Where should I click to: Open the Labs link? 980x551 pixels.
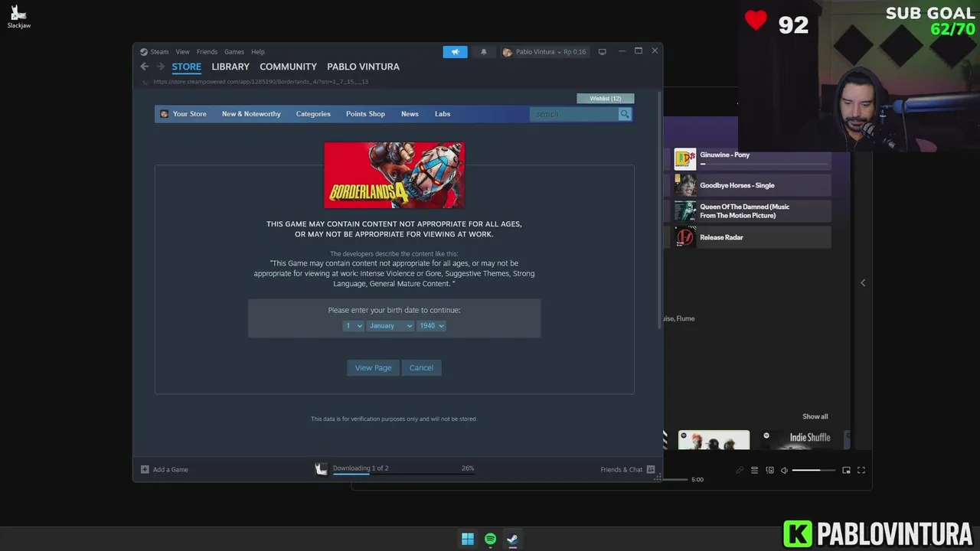(x=443, y=114)
